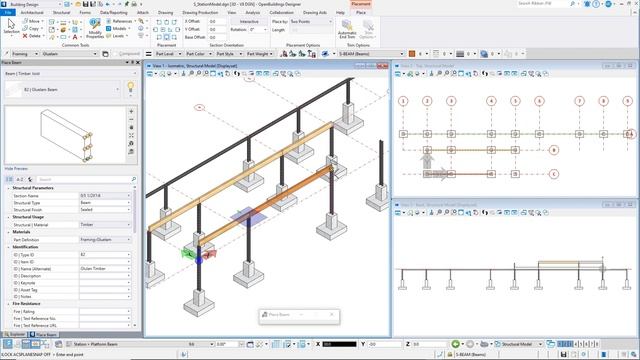
Task: Click the orange active color swatch
Action: 412,54
